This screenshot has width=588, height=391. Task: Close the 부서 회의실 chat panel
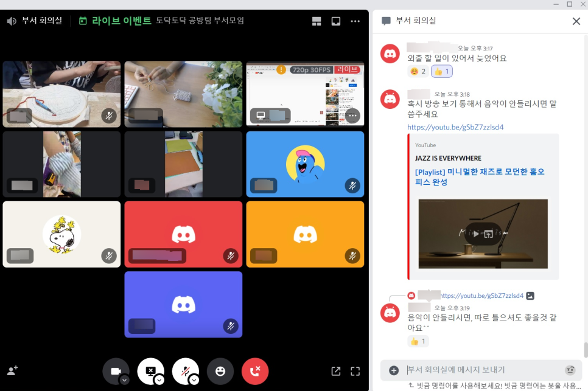tap(576, 21)
